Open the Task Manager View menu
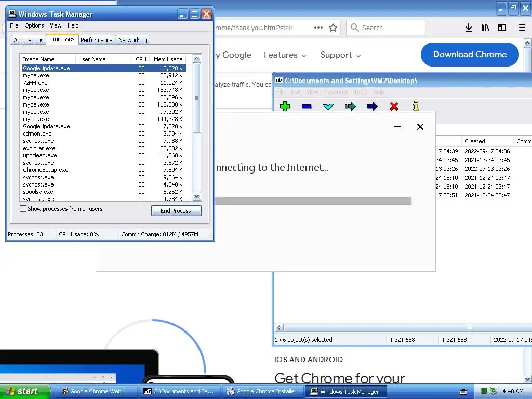This screenshot has height=399, width=532. (56, 25)
